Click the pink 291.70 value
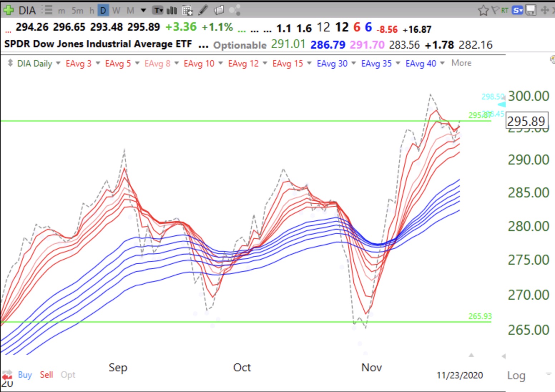The image size is (555, 392). 367,45
